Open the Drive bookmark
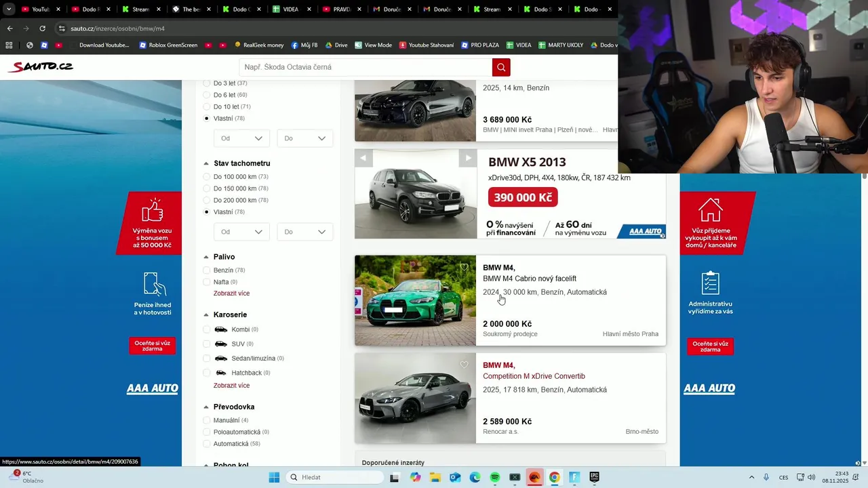868x488 pixels. tap(336, 45)
